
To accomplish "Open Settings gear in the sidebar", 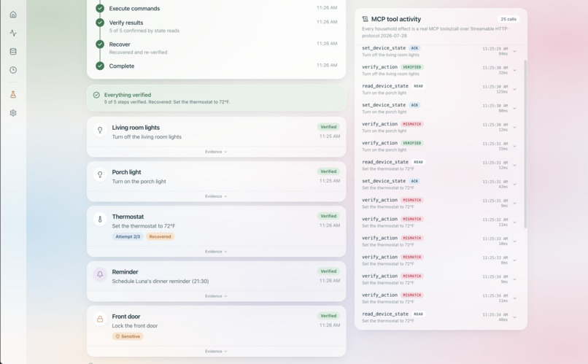I will [x=13, y=113].
